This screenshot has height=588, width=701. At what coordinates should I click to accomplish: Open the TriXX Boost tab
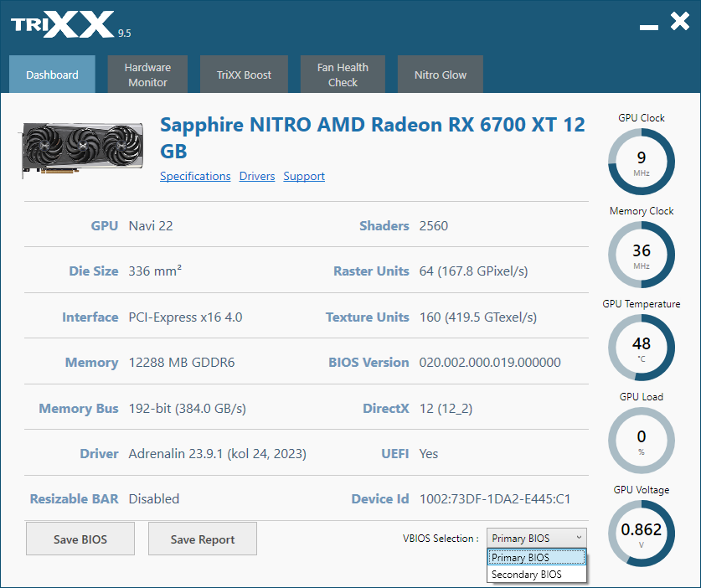point(244,75)
